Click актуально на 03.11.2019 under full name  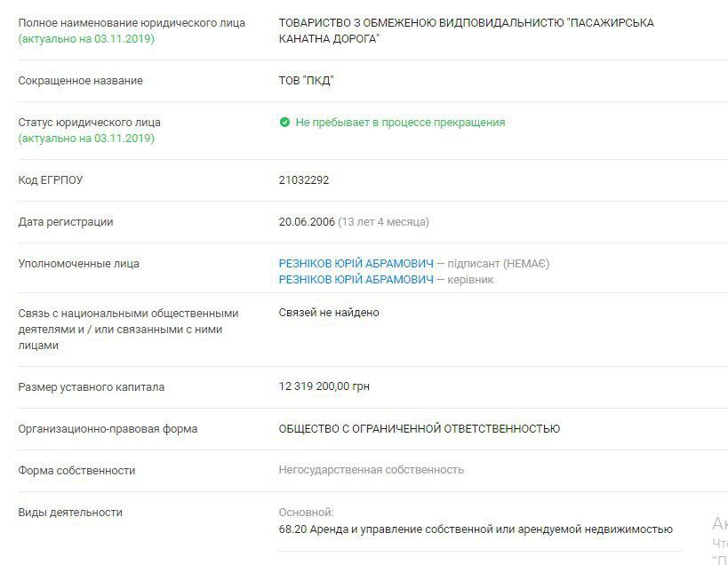pos(86,39)
